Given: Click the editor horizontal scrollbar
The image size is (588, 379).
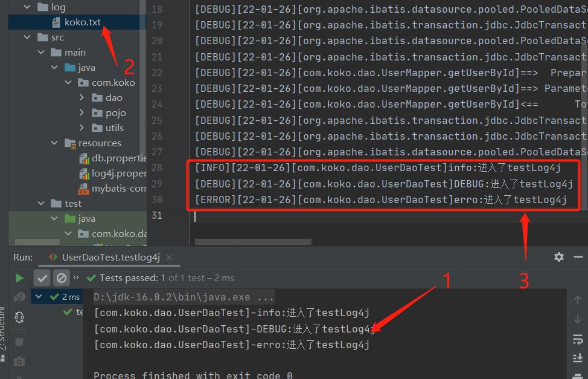Looking at the screenshot, I should 253,242.
